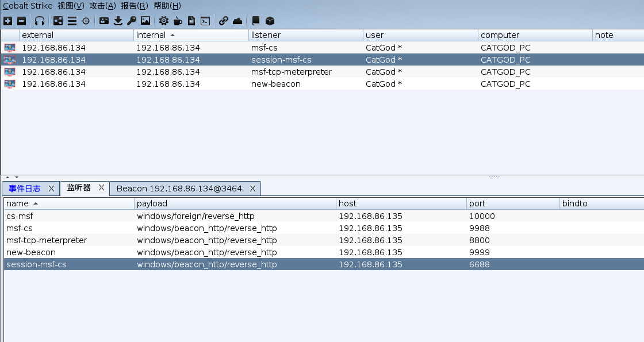Sort listeners by the name column header

coord(69,203)
